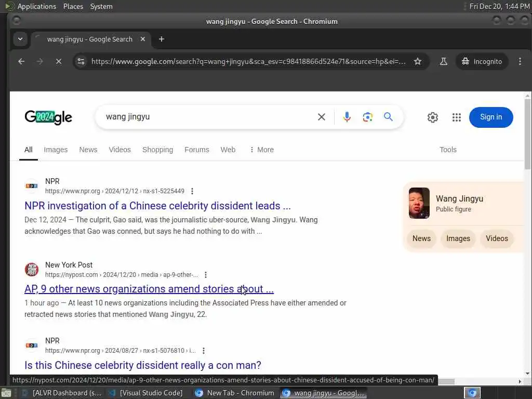This screenshot has width=532, height=399.
Task: Switch to the Shopping tab
Action: (x=158, y=150)
